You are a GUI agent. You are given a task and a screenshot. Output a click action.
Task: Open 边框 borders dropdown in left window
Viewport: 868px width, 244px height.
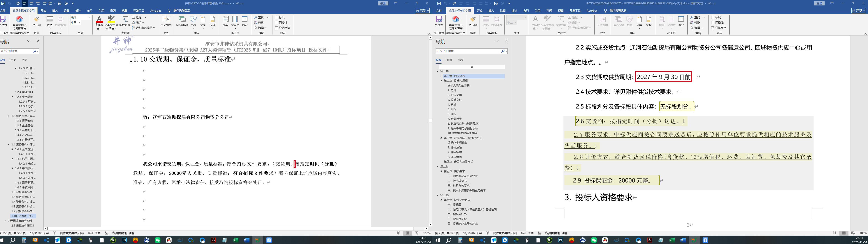pyautogui.click(x=146, y=17)
